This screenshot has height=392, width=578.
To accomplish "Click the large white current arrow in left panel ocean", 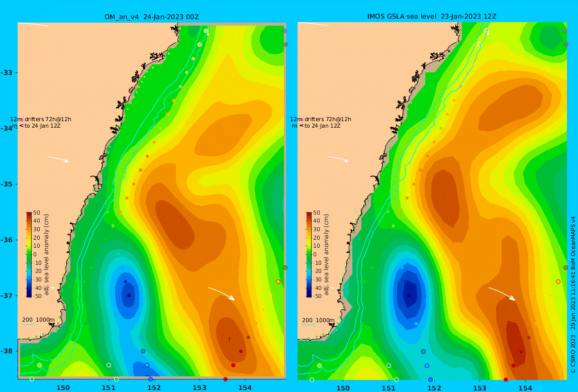I will point(222,293).
